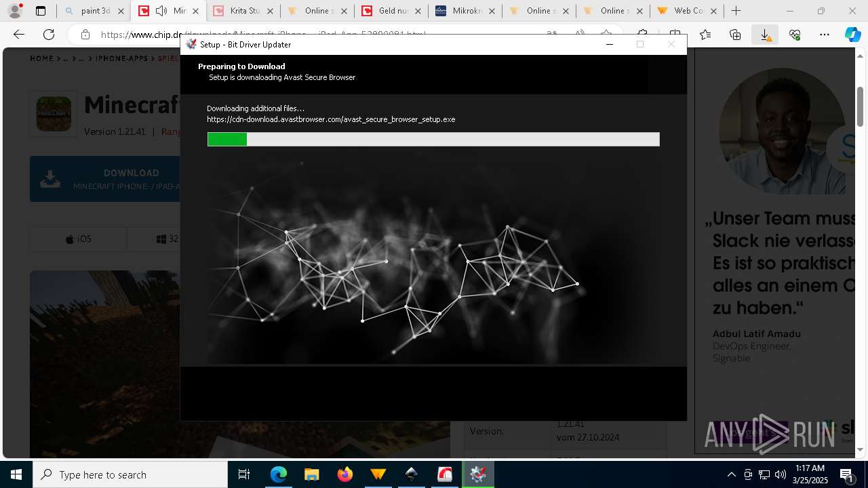View site information lock icon
Screen dimensions: 868x488
pyautogui.click(x=85, y=35)
